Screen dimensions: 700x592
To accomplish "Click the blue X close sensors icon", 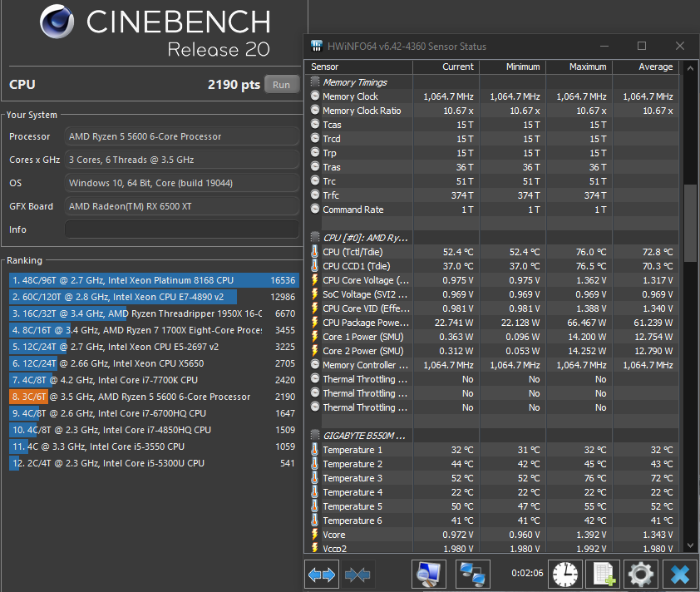I will tap(679, 575).
